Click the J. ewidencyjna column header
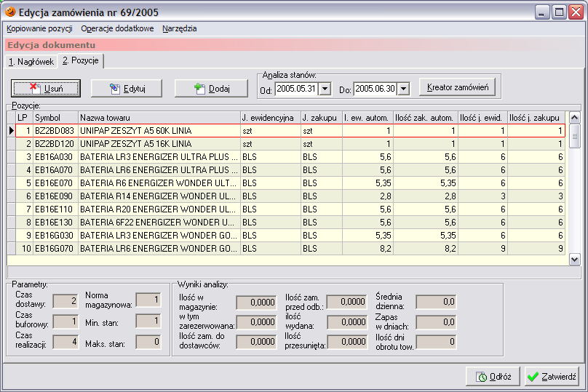 coord(271,118)
